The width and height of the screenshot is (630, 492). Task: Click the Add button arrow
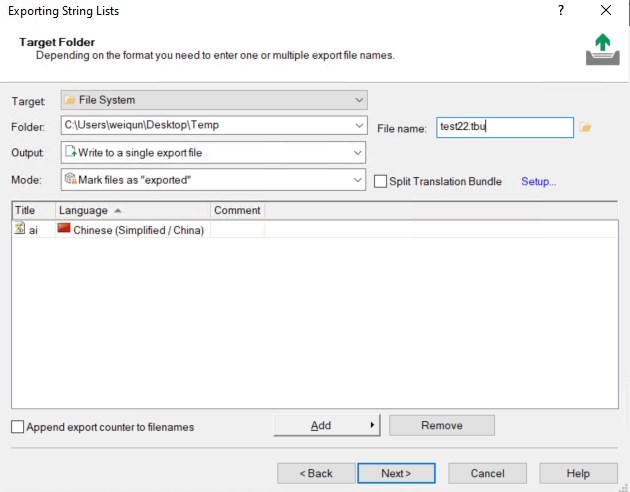[x=373, y=425]
